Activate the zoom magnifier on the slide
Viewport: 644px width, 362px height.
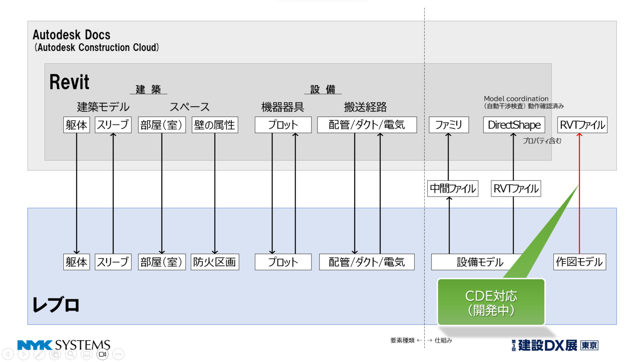pyautogui.click(x=71, y=354)
